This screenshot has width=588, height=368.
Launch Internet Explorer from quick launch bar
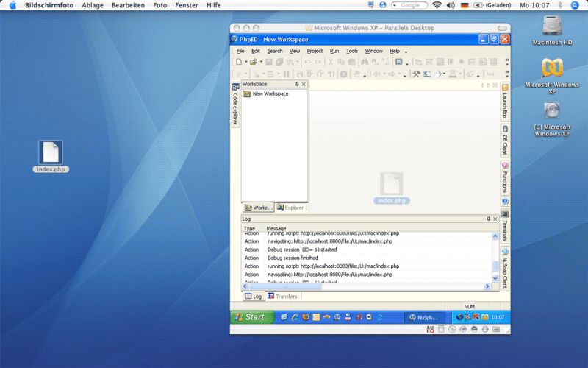pyautogui.click(x=295, y=317)
